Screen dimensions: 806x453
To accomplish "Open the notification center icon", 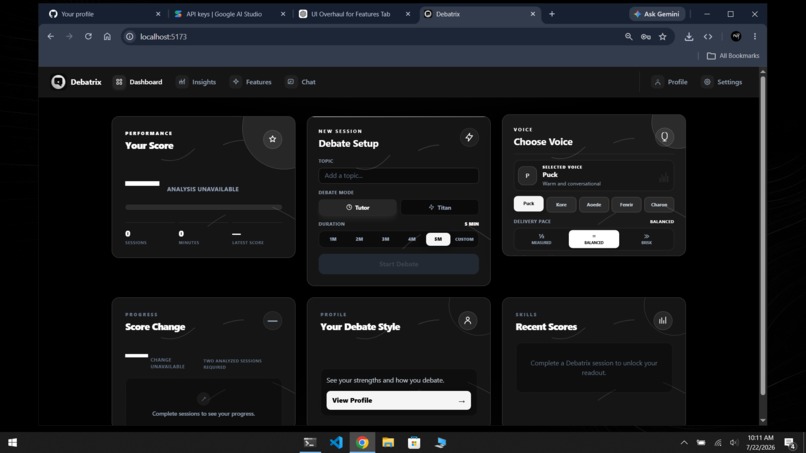I will (790, 443).
